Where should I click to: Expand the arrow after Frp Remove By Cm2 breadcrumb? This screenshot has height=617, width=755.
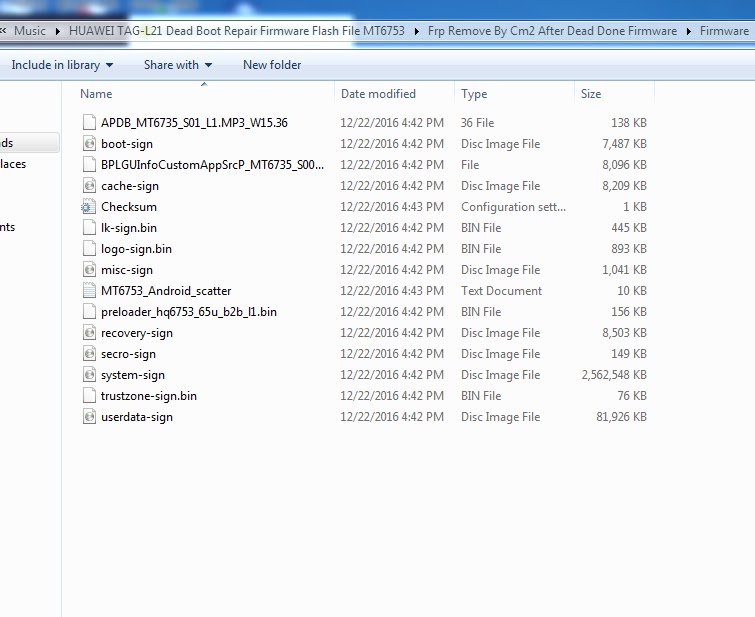(689, 31)
